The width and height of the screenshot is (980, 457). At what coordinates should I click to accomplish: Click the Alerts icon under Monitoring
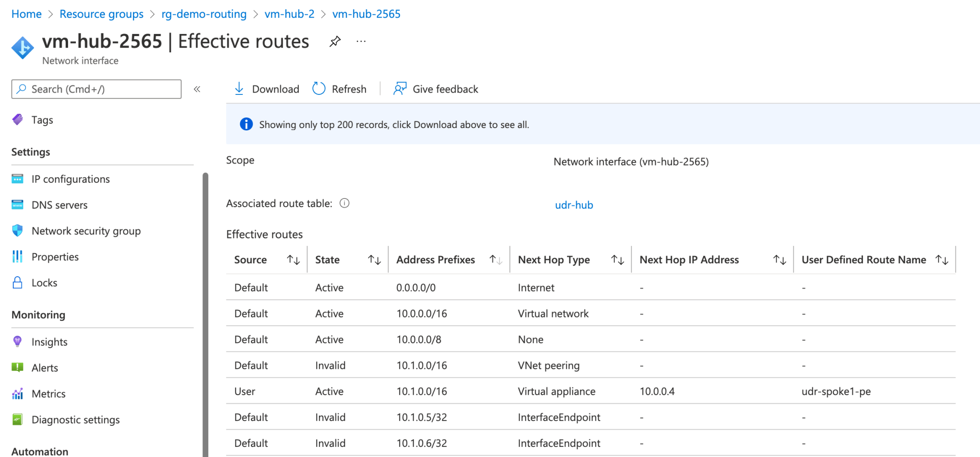point(18,367)
